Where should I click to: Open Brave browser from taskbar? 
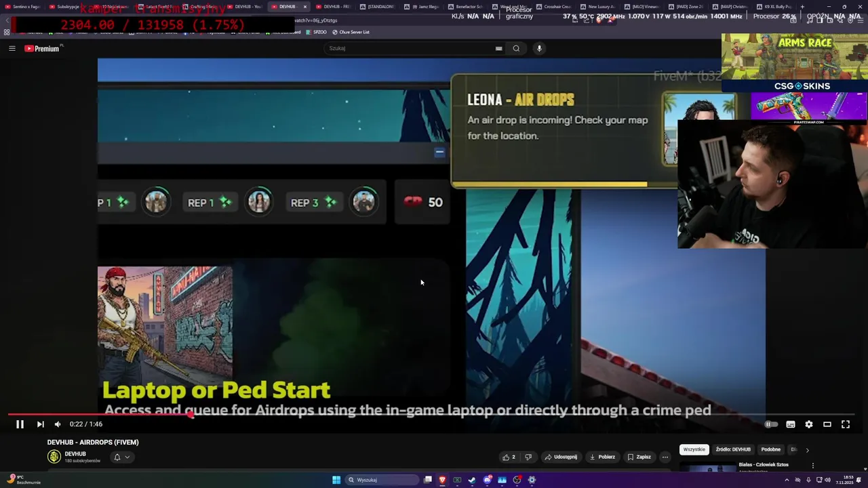click(442, 480)
